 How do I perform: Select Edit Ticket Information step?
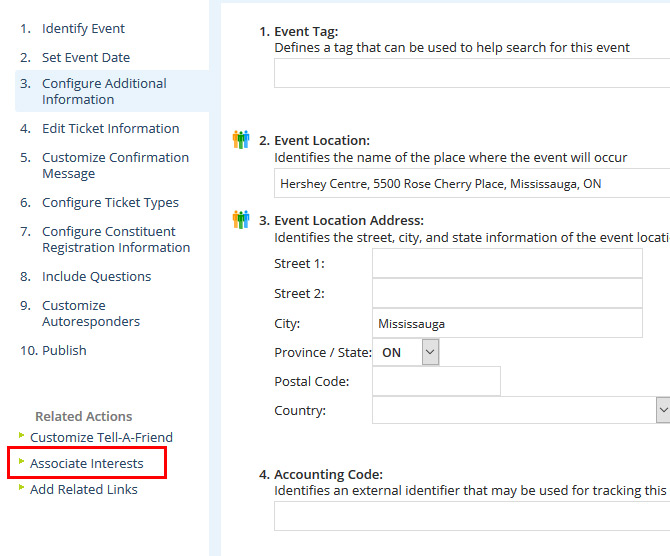point(110,129)
